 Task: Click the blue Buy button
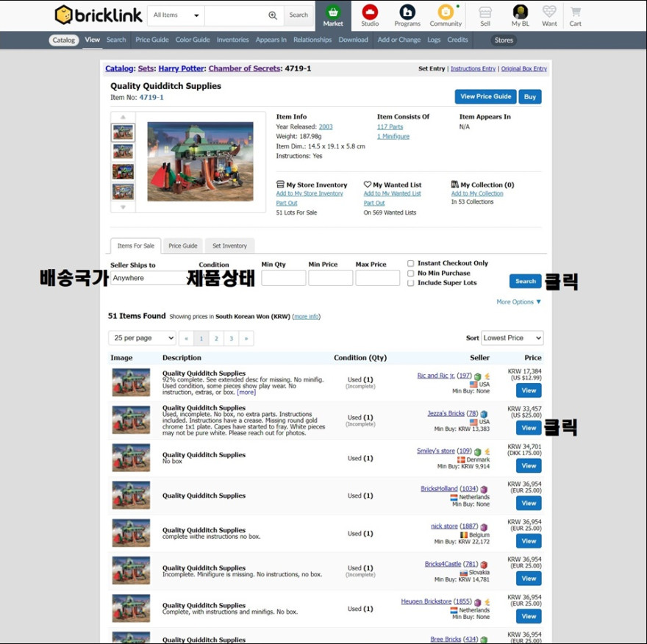(x=530, y=96)
